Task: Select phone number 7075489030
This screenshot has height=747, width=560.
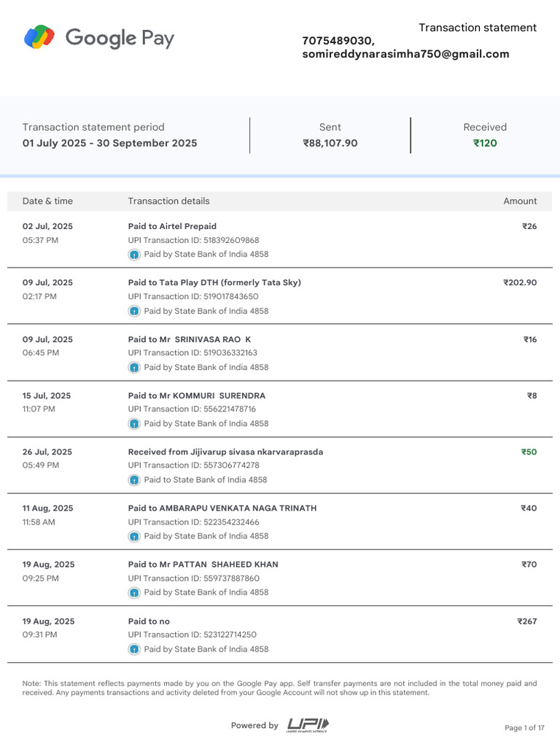Action: pyautogui.click(x=338, y=41)
